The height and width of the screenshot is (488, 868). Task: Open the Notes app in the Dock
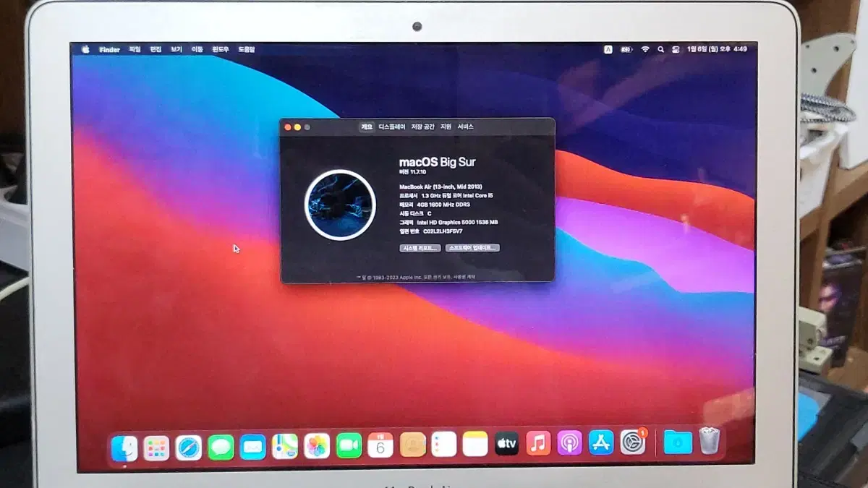coord(475,444)
